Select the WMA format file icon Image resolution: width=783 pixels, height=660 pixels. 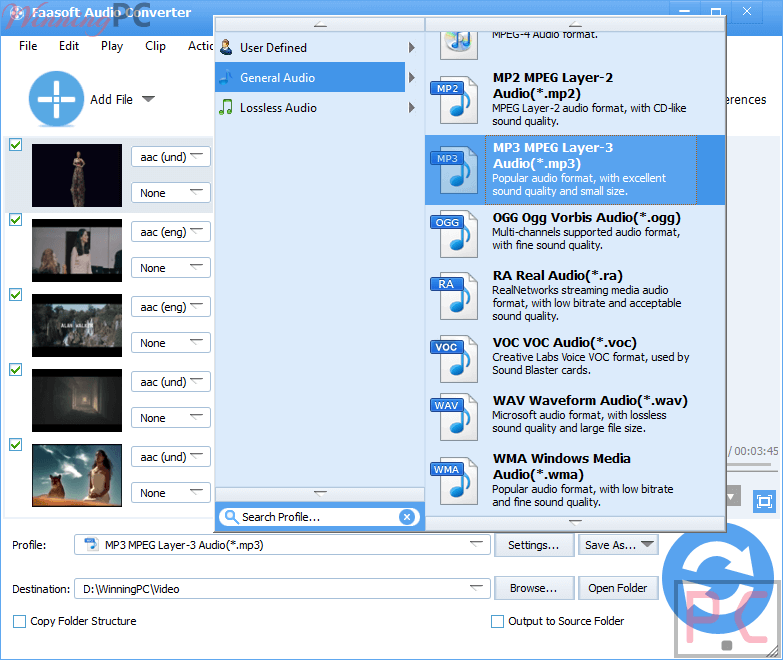(x=454, y=480)
